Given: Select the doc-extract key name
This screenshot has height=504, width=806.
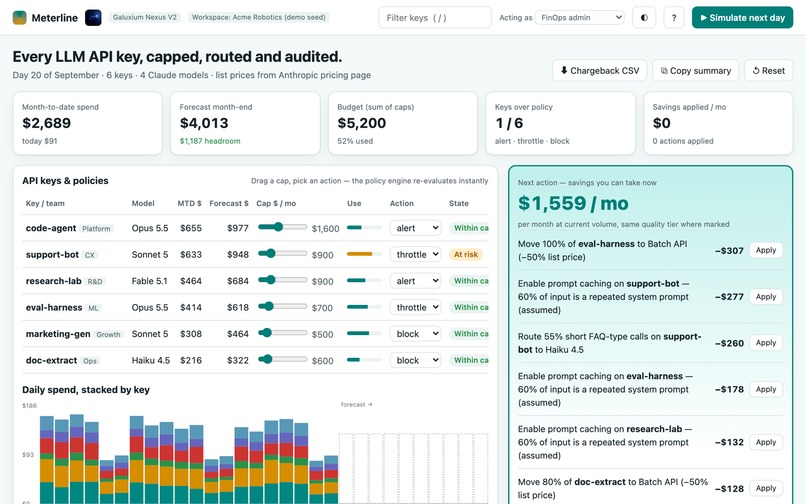Looking at the screenshot, I should [x=51, y=361].
